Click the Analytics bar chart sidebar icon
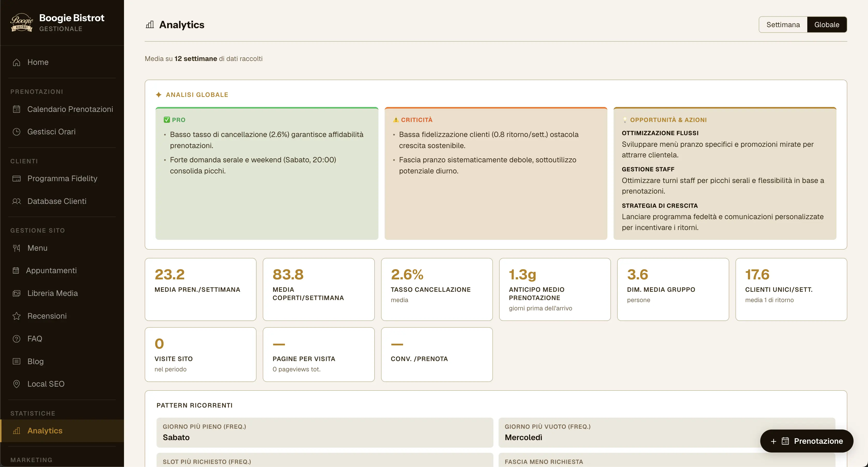Viewport: 868px width, 467px height. [x=17, y=431]
